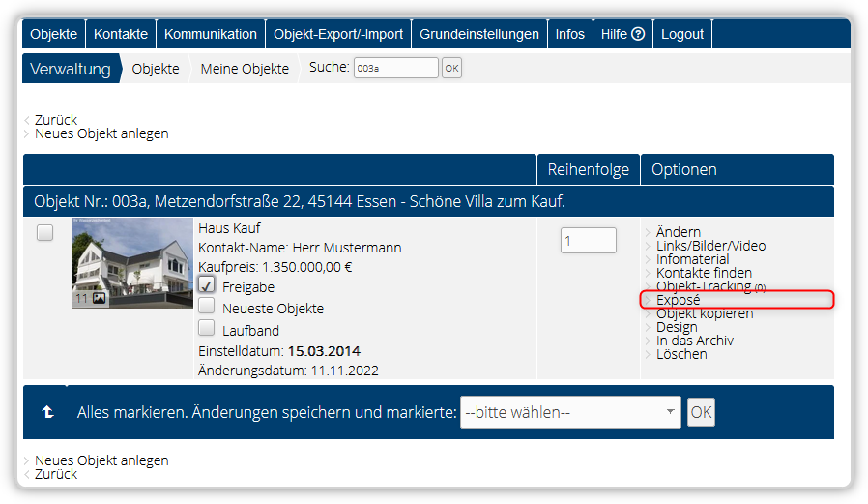Click the OK button beside bitte wählen
The width and height of the screenshot is (868, 504).
click(x=701, y=412)
